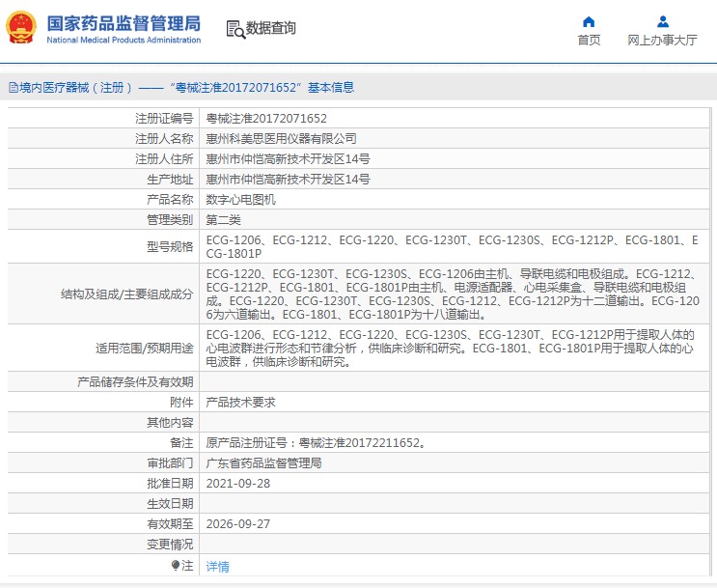Screen dimensions: 717x588
Task: Select product name 数字心电图机
Action: tap(241, 200)
